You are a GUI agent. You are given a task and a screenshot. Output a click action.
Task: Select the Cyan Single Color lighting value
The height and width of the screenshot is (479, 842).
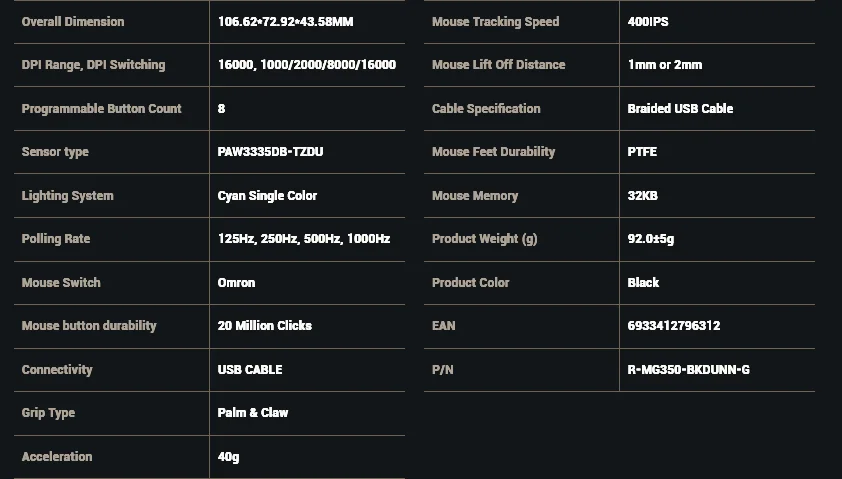267,196
